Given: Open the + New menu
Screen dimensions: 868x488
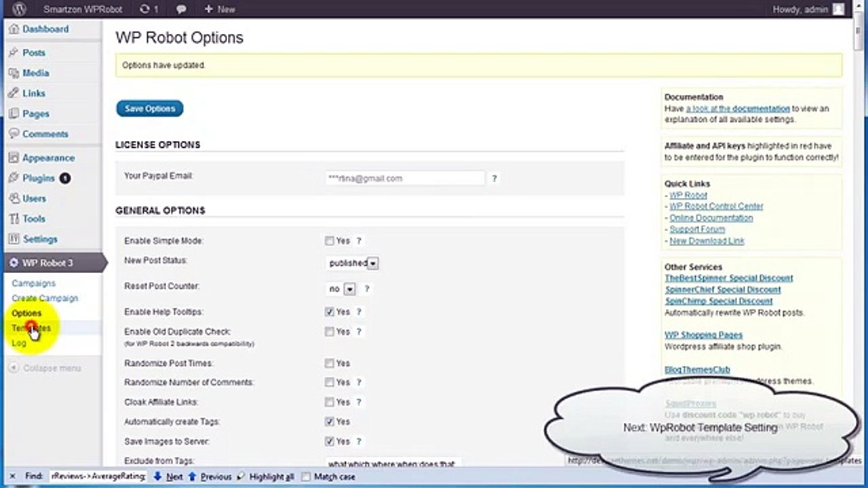Looking at the screenshot, I should (219, 9).
